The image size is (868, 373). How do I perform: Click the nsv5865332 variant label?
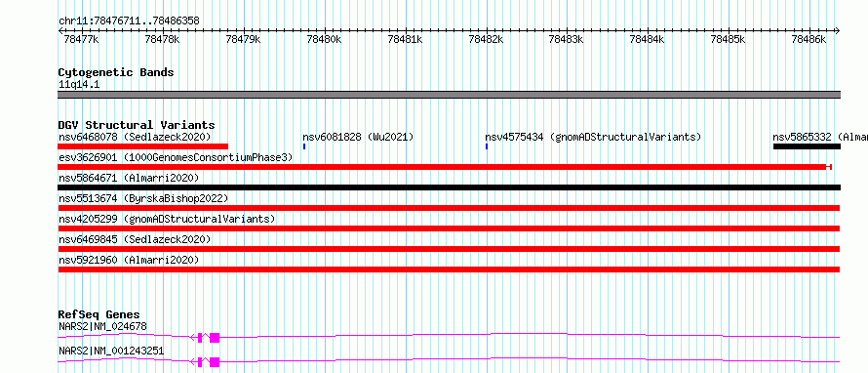click(x=820, y=137)
